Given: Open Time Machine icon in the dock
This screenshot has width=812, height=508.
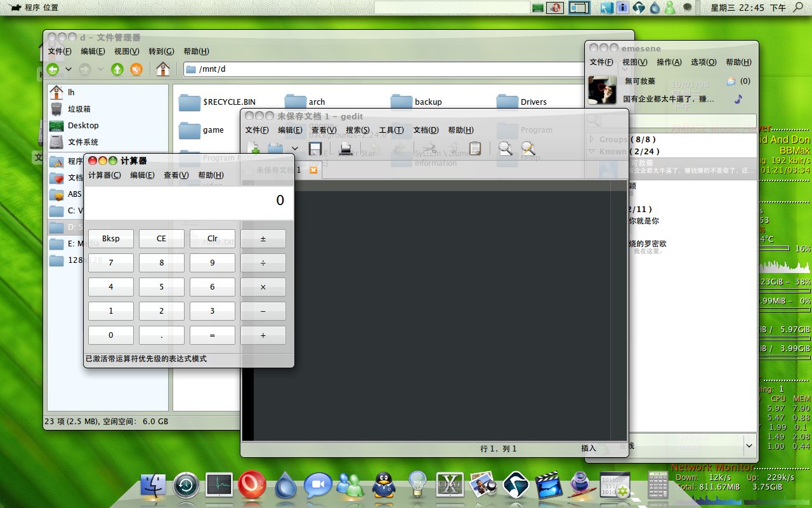Looking at the screenshot, I should (187, 485).
